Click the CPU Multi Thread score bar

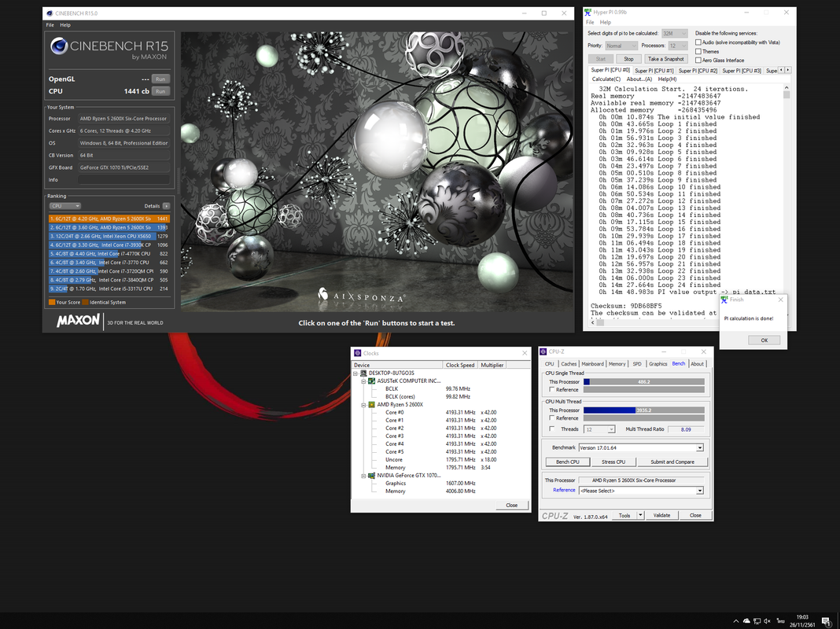coord(644,410)
